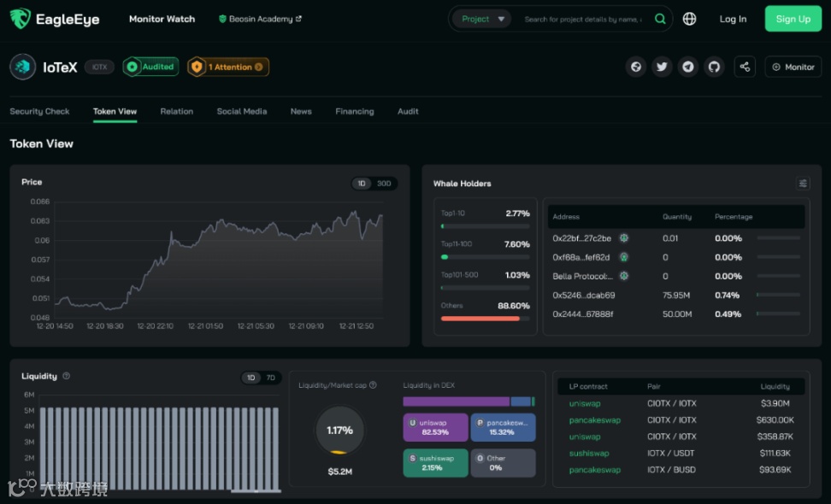Click contract icon beside 0x22bf...27c2be
Image resolution: width=831 pixels, height=504 pixels.
[x=624, y=238]
